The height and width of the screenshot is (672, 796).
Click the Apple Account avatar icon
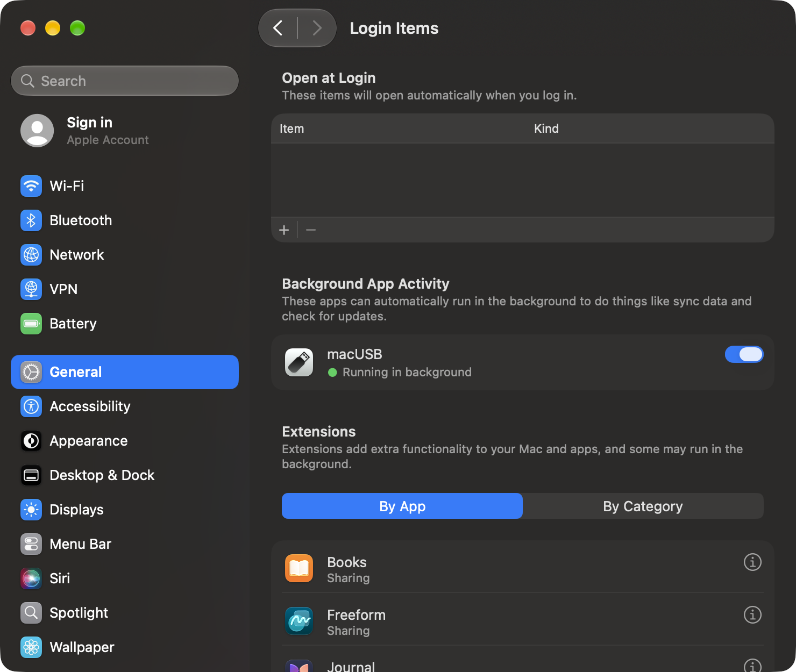click(37, 131)
